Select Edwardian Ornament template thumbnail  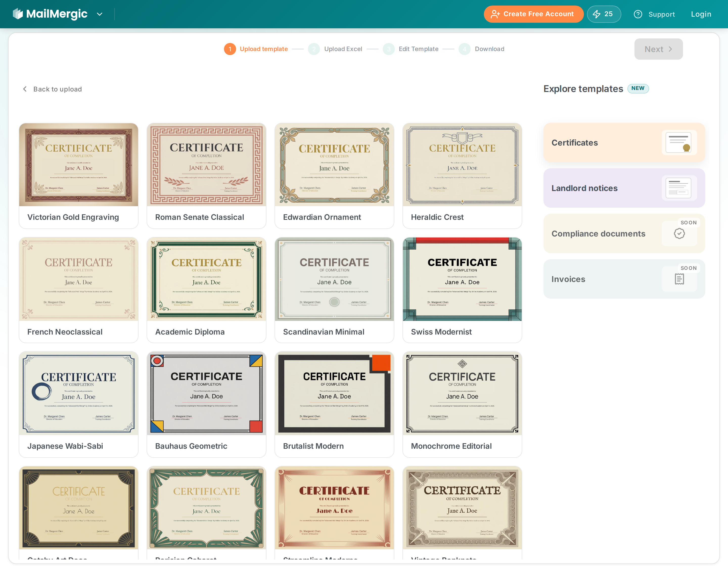point(334,164)
